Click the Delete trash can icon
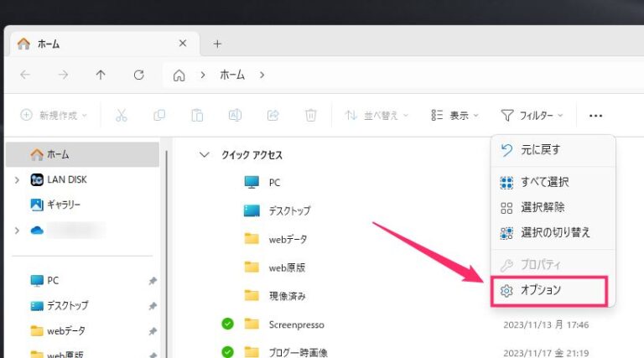This screenshot has width=644, height=358. (x=310, y=116)
